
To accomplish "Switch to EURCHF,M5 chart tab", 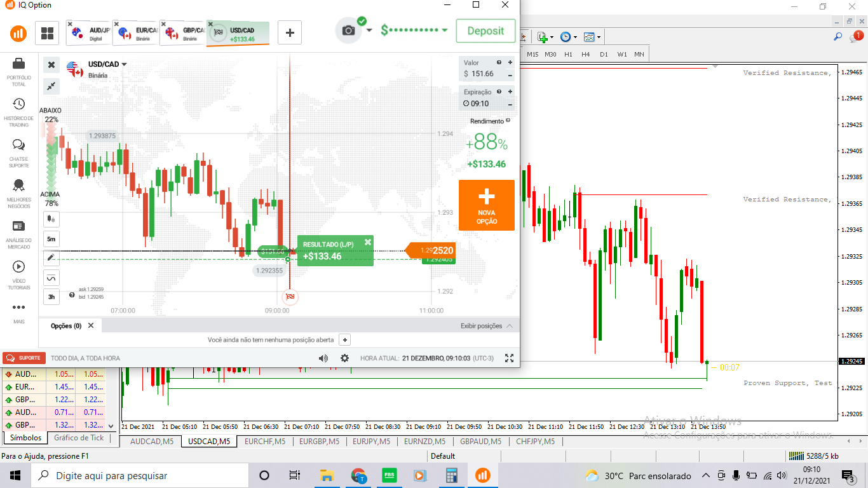I will click(x=264, y=441).
